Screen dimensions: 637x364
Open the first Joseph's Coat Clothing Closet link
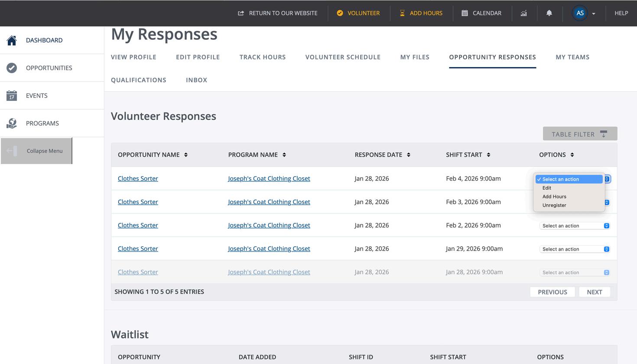tap(269, 179)
